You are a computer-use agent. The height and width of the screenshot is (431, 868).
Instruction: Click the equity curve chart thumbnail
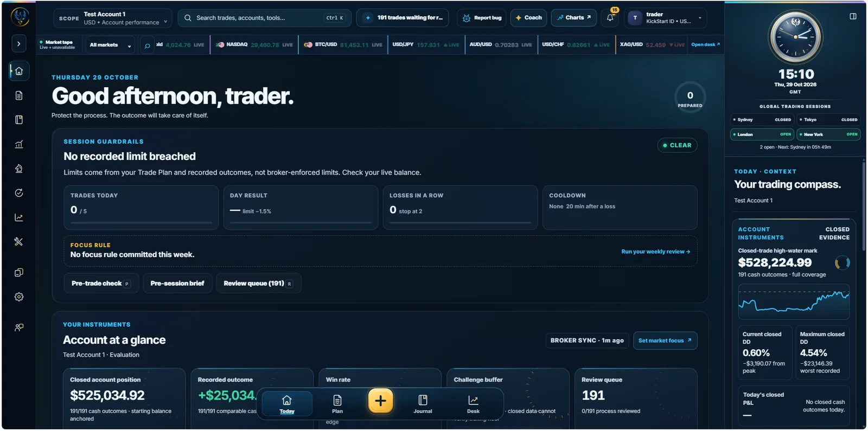click(794, 301)
